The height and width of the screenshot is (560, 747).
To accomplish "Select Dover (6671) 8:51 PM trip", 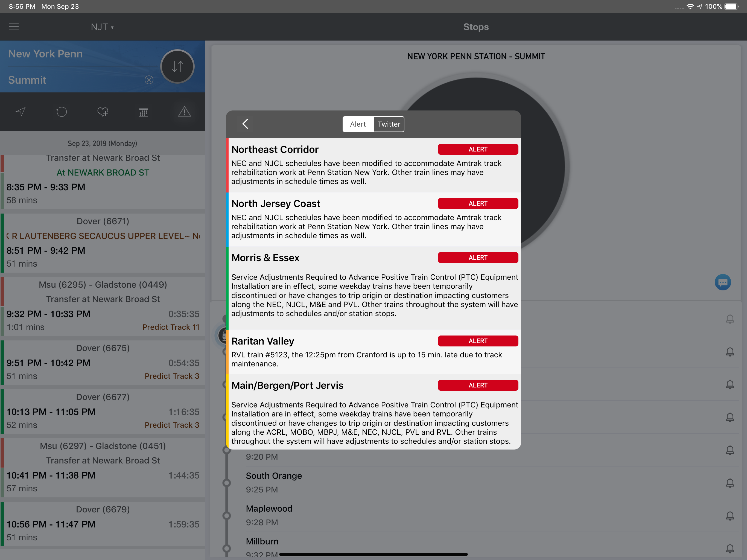I will (x=103, y=243).
